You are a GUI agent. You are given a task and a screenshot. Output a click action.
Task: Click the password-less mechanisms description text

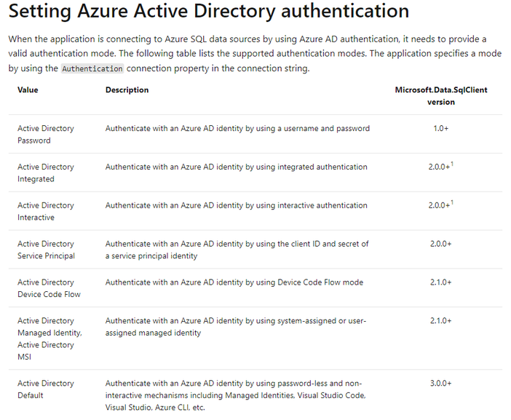coord(235,395)
